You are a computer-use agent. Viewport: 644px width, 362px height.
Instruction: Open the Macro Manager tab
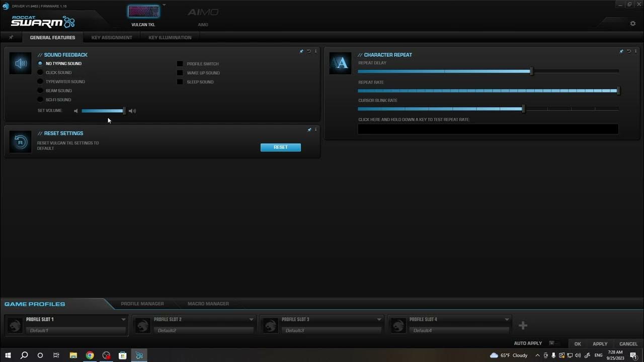pos(208,304)
